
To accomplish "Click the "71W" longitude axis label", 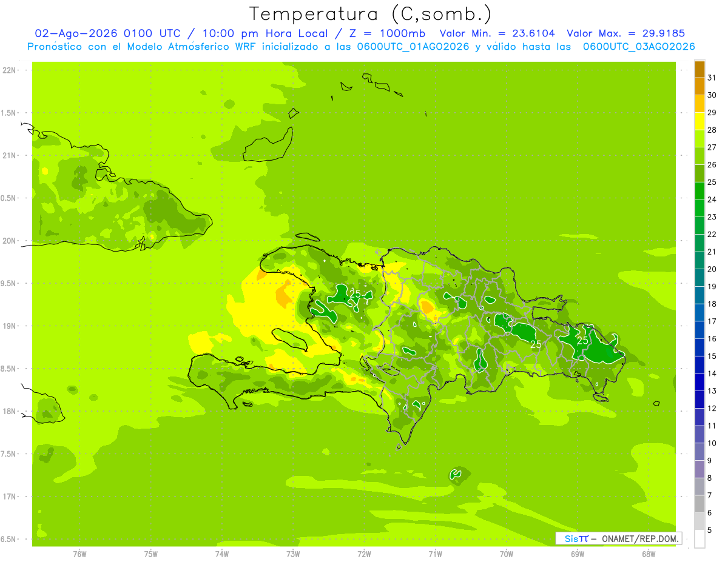I will [x=435, y=554].
